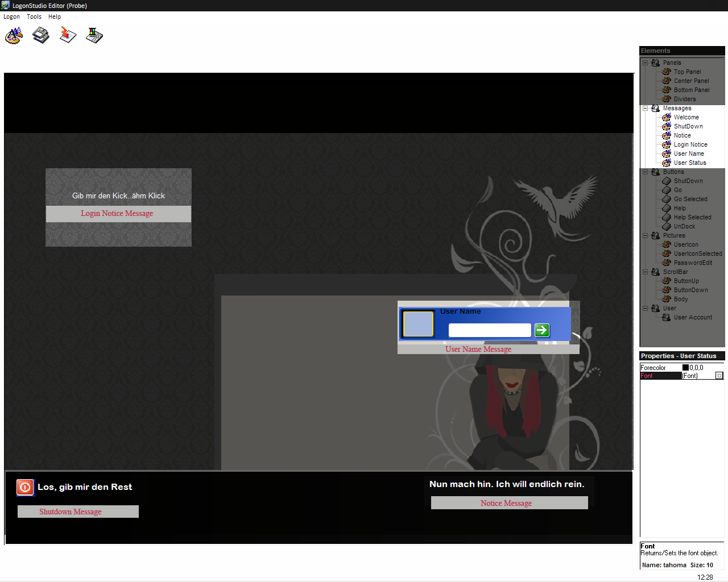Open the Tools menu
Viewport: 728px width, 582px height.
click(x=34, y=16)
